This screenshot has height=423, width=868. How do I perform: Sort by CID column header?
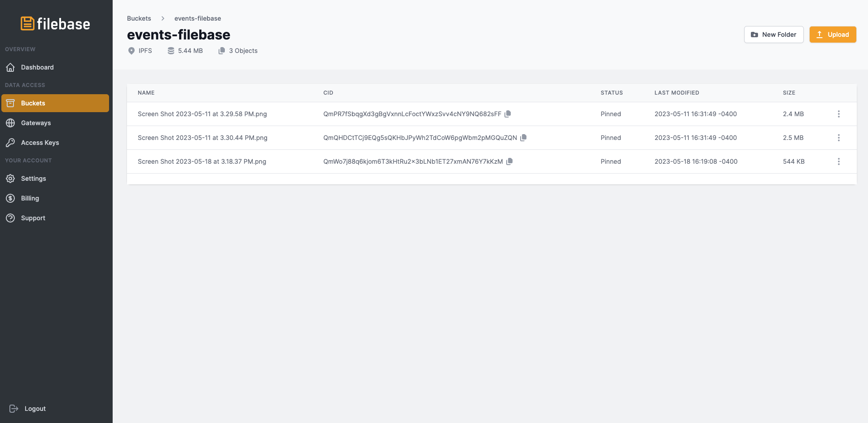(x=328, y=93)
